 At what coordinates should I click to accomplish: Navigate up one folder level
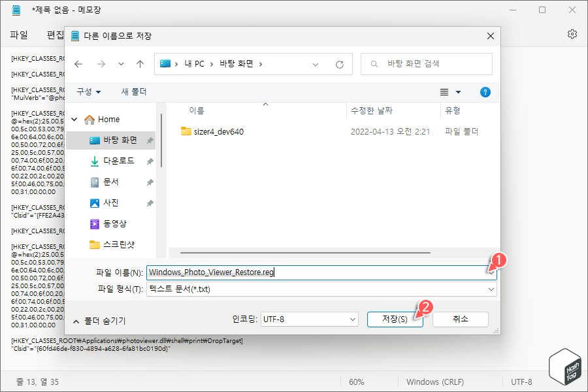click(140, 63)
